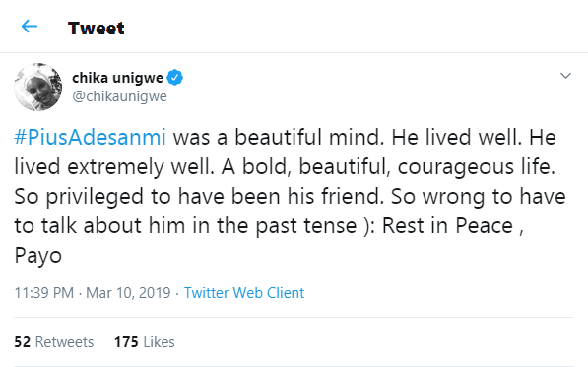View the 52 Retweets list
Image resolution: width=588 pixels, height=367 pixels.
click(53, 342)
